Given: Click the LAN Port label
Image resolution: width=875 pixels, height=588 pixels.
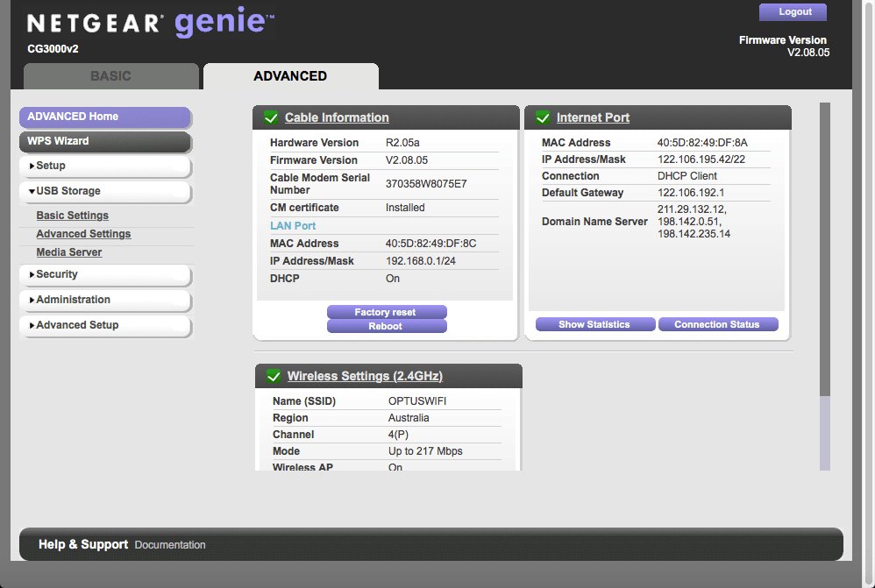Looking at the screenshot, I should pos(293,226).
